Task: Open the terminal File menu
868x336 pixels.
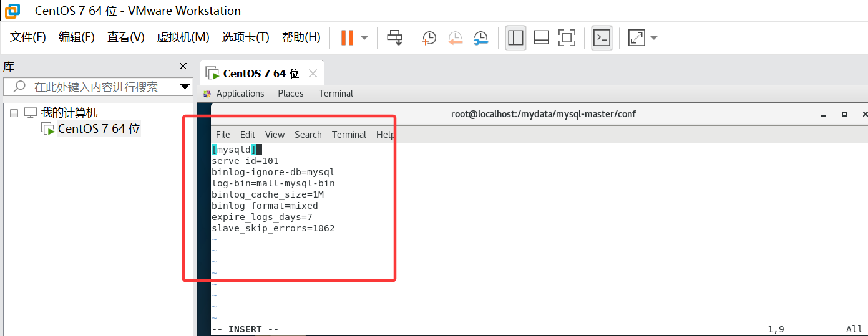Action: (223, 135)
